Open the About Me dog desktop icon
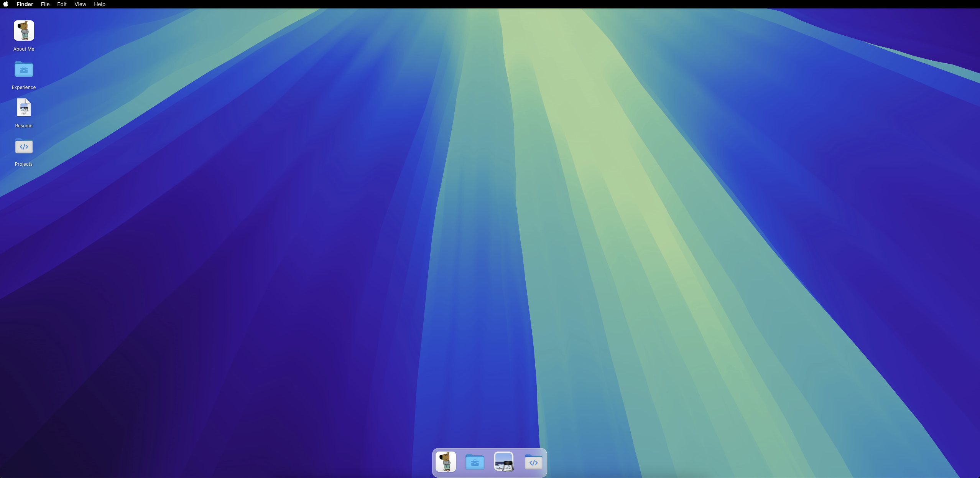 (x=24, y=31)
